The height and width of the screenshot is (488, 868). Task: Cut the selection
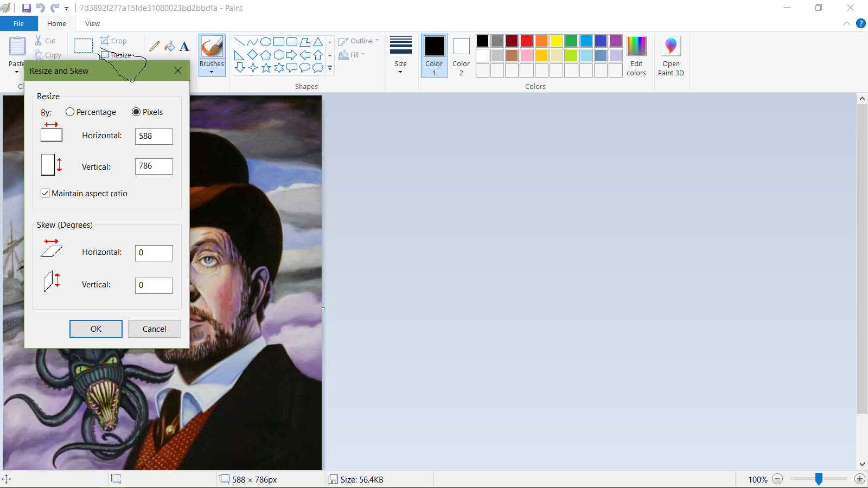point(45,41)
